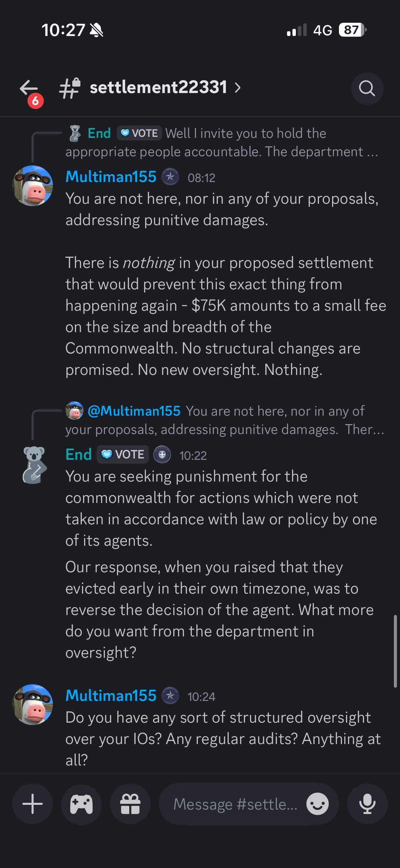The image size is (400, 868).
Task: Tap End's server badge next to 10:22
Action: tap(162, 454)
